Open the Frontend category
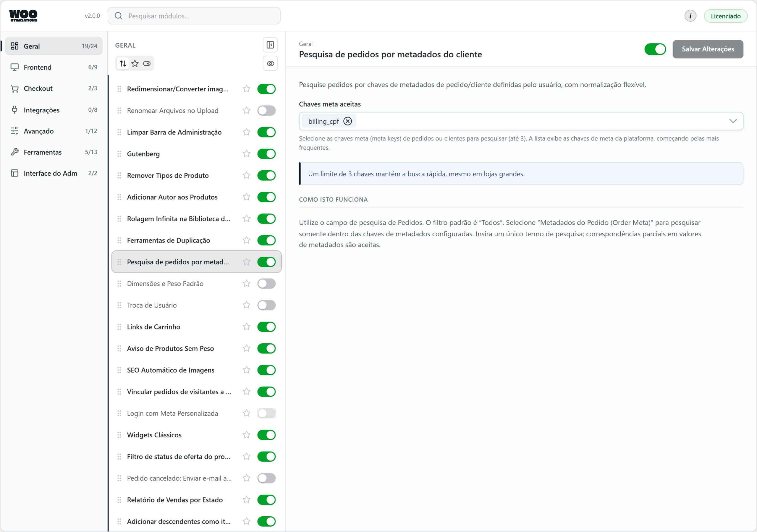This screenshot has height=532, width=757. pos(54,67)
